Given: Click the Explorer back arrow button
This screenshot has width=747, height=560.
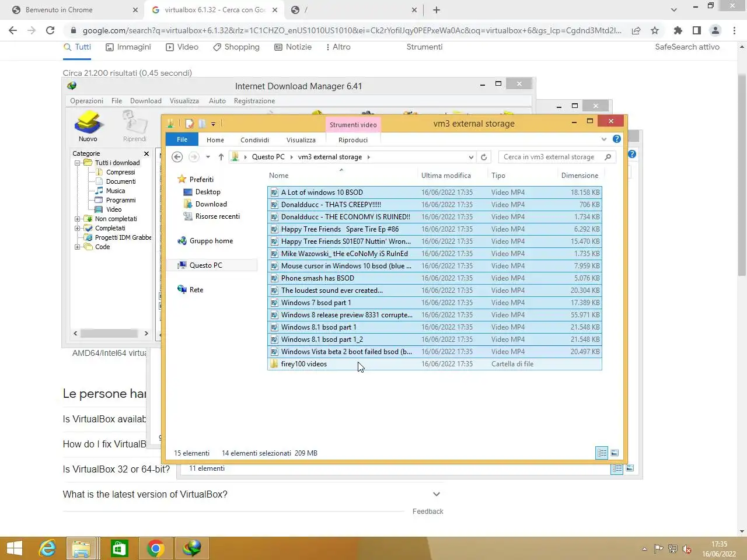Looking at the screenshot, I should (x=177, y=157).
